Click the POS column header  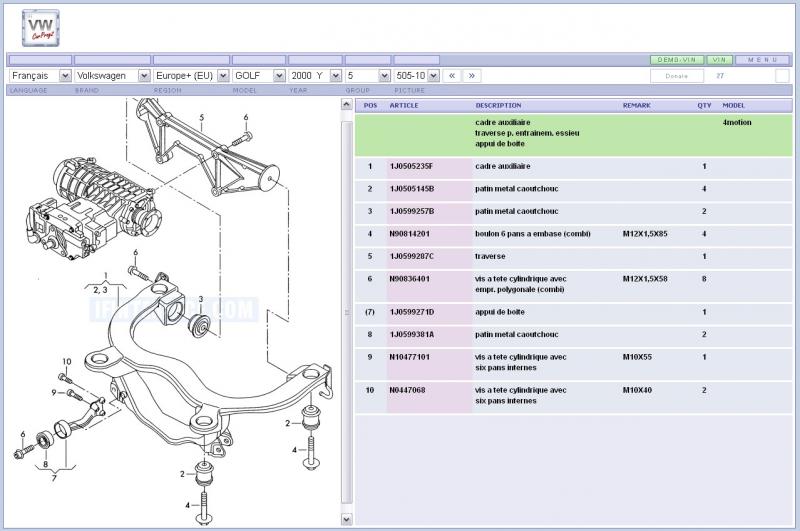click(370, 106)
